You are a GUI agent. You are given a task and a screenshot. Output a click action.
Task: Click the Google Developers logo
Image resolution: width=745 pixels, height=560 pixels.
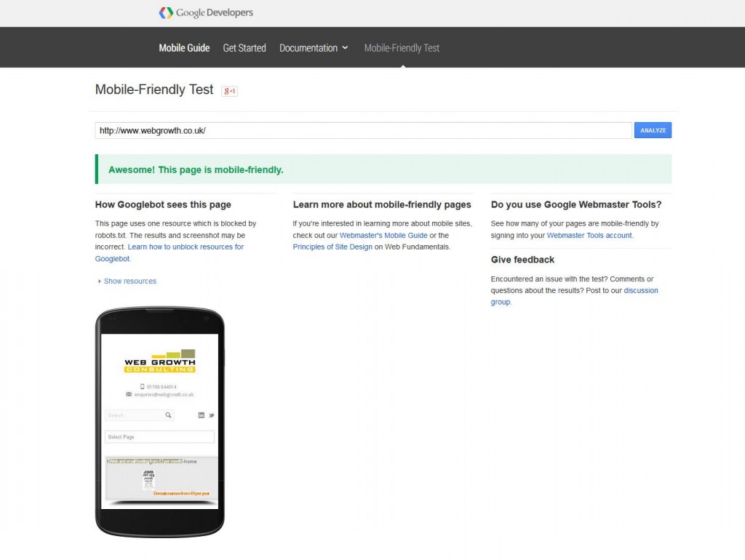206,13
